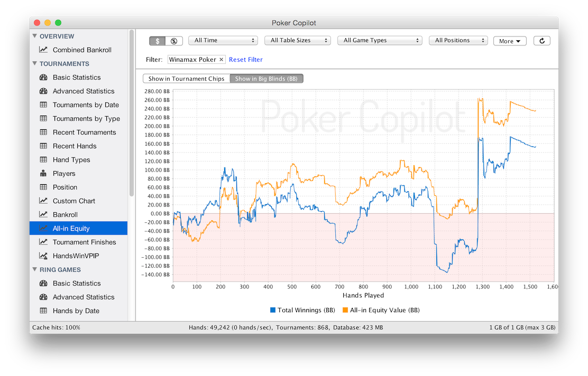Viewport: 588px width, 376px height.
Task: Click the Tournaments Basic Statistics gauge icon
Action: pyautogui.click(x=43, y=77)
